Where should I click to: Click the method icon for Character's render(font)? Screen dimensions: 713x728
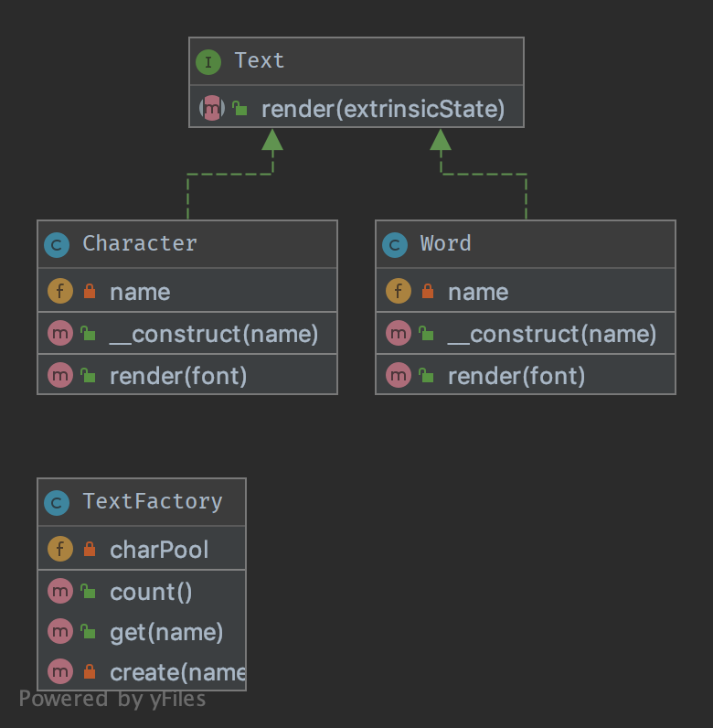60,375
